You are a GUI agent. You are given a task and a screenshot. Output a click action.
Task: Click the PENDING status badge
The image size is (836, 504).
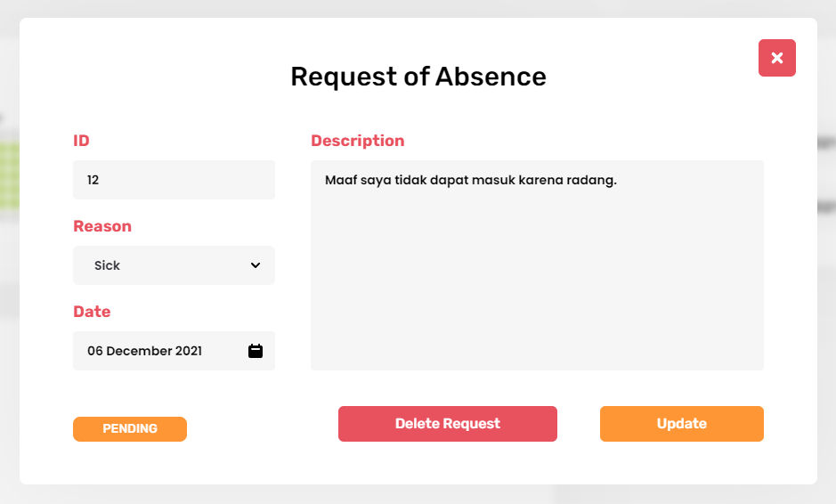tap(130, 429)
